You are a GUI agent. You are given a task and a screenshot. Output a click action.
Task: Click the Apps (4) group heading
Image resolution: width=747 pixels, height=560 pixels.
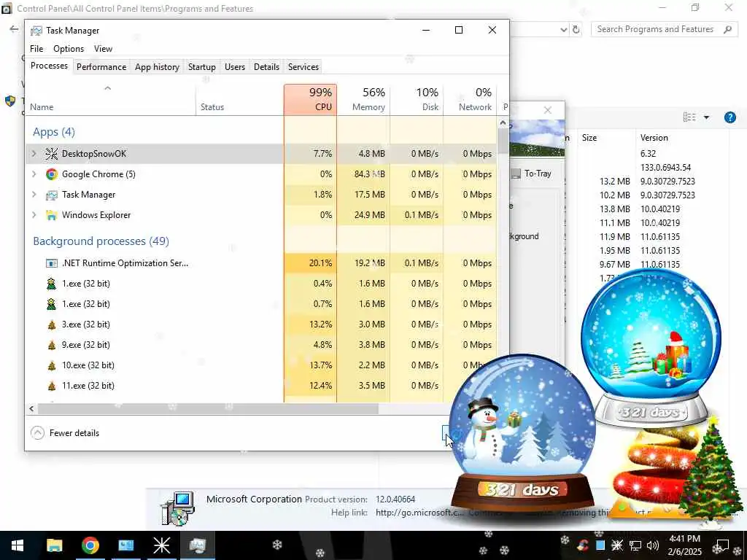pos(54,132)
